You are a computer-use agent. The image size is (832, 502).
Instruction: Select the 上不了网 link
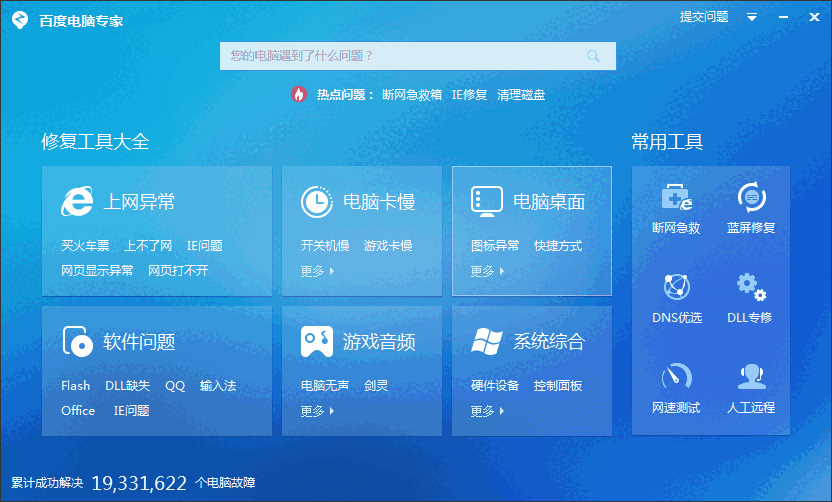click(148, 246)
